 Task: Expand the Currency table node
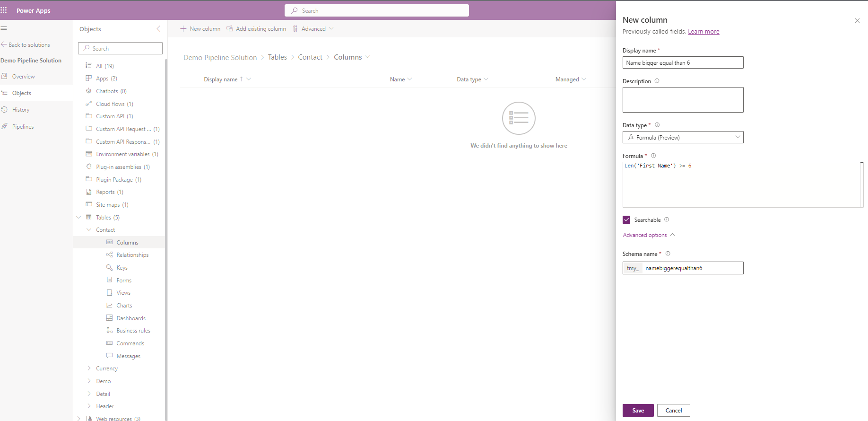89,368
